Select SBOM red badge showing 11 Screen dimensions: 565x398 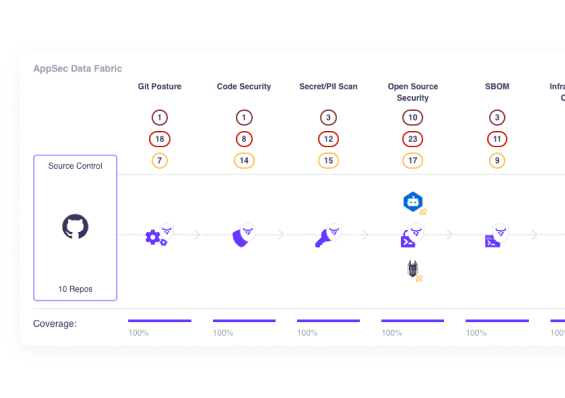click(x=497, y=139)
